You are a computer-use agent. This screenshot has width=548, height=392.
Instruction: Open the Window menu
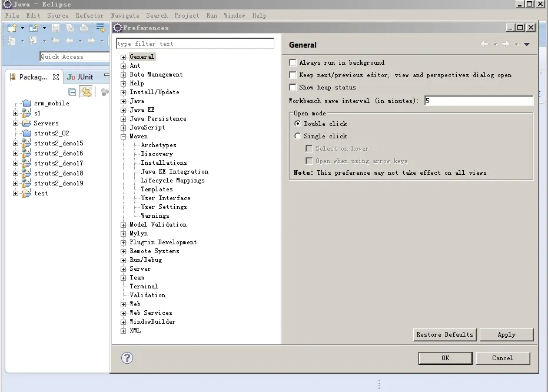coord(234,15)
